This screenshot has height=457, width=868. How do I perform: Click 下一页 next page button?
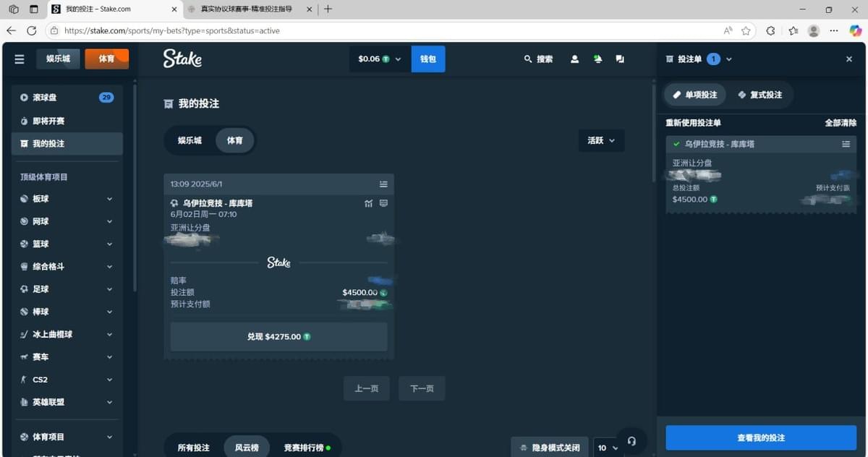coord(422,388)
